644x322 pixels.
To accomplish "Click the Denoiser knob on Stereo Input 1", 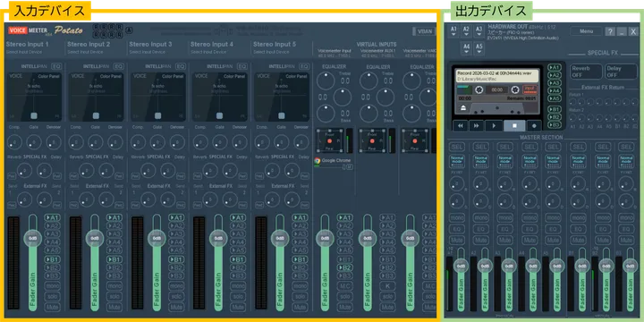I will [54, 142].
